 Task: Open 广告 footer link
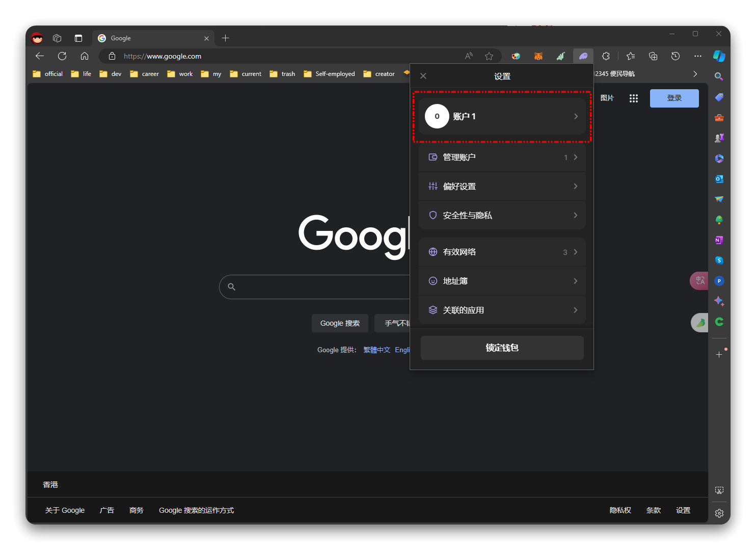[107, 510]
